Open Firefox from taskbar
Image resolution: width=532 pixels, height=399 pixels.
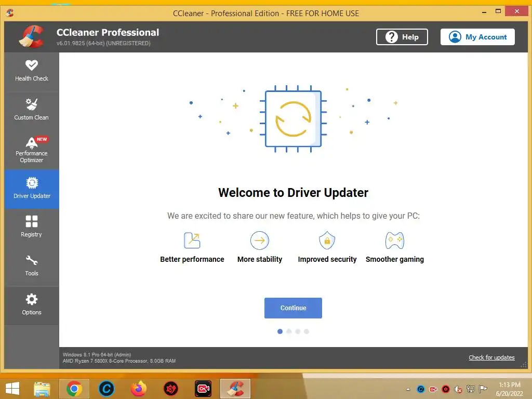pos(139,389)
